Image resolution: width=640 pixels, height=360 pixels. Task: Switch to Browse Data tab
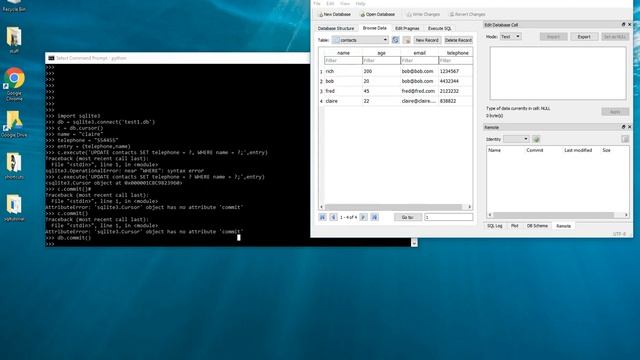374,28
